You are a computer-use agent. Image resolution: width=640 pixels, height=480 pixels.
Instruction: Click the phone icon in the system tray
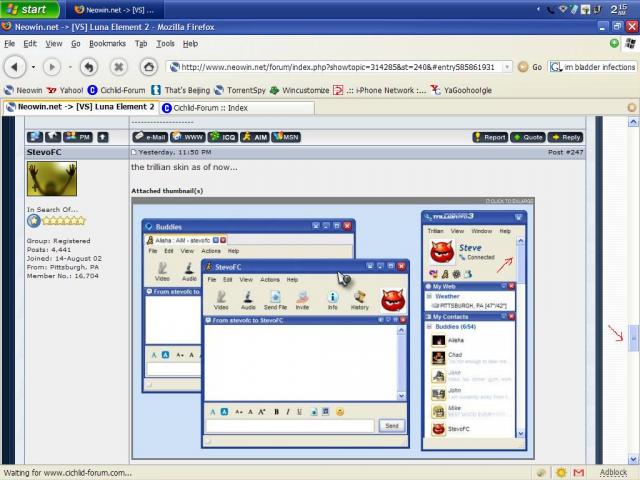tap(551, 9)
